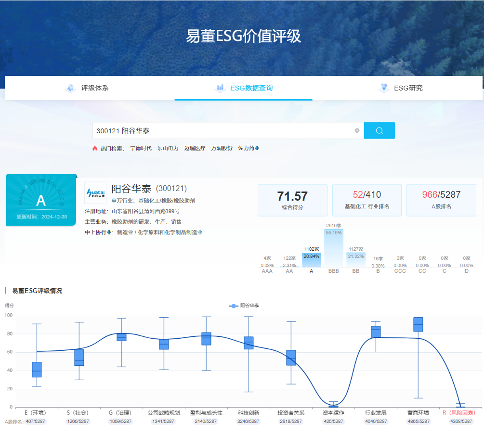Click the 主营业务 description line

point(133,222)
